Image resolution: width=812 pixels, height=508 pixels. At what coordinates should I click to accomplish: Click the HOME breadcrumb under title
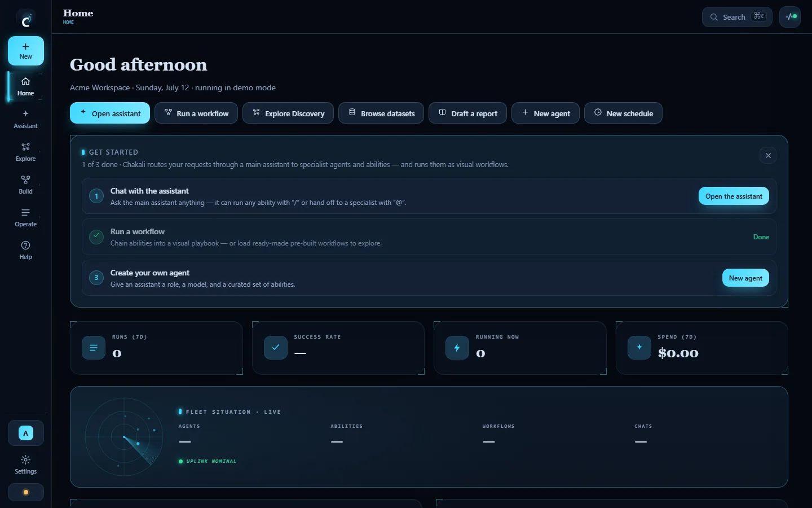click(68, 22)
